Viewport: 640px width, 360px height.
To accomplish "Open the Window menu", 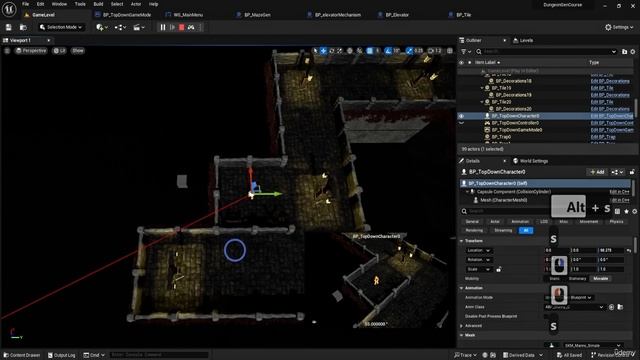I will (x=59, y=4).
